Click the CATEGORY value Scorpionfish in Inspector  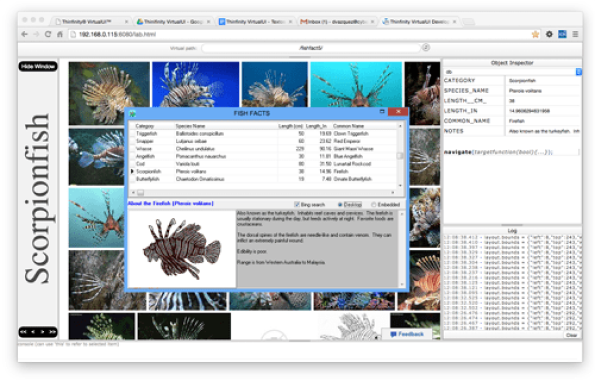click(x=522, y=80)
